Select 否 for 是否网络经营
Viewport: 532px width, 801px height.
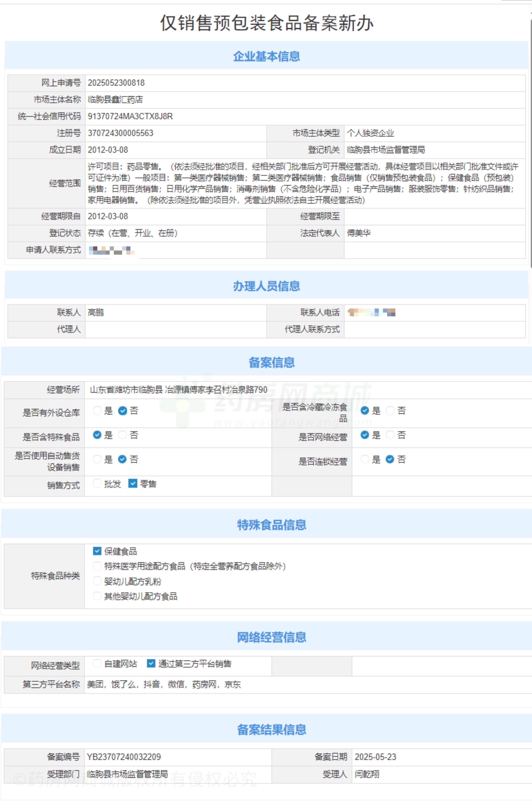pos(390,435)
